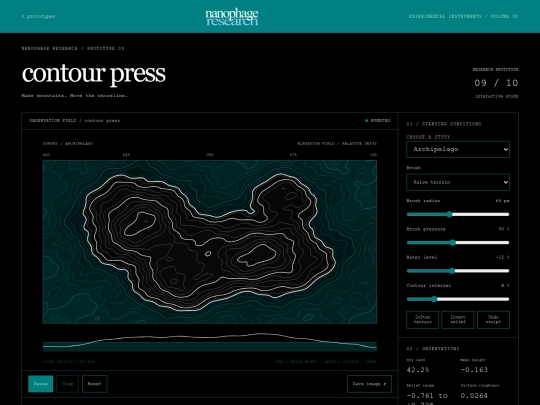Open the Choose a study dropdown
Image resolution: width=540 pixels, height=405 pixels.
pyautogui.click(x=458, y=149)
